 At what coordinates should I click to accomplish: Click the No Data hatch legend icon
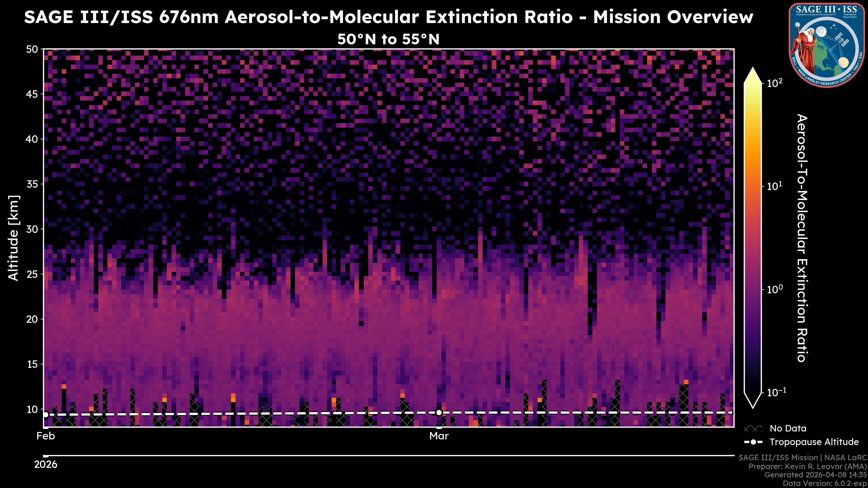pos(753,429)
